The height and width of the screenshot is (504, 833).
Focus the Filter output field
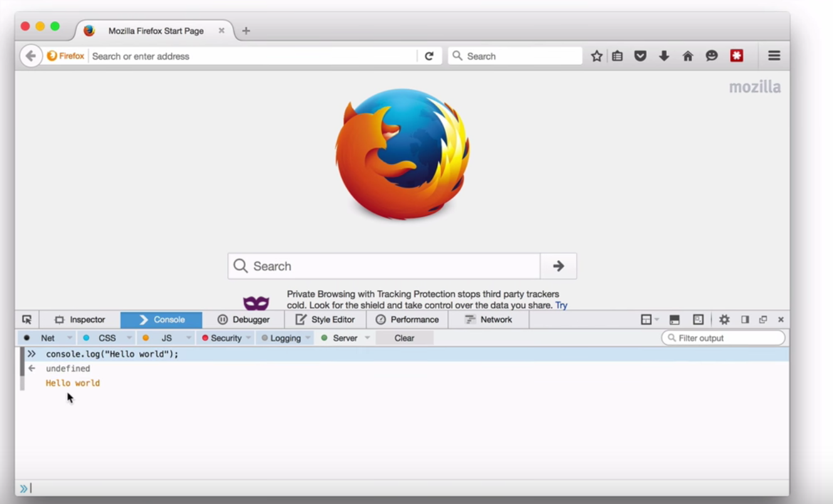pos(723,338)
